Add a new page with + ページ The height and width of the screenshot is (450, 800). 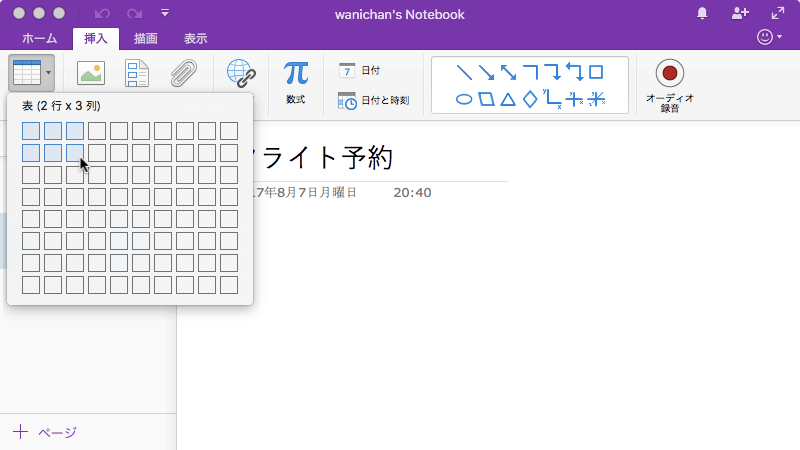(x=45, y=432)
